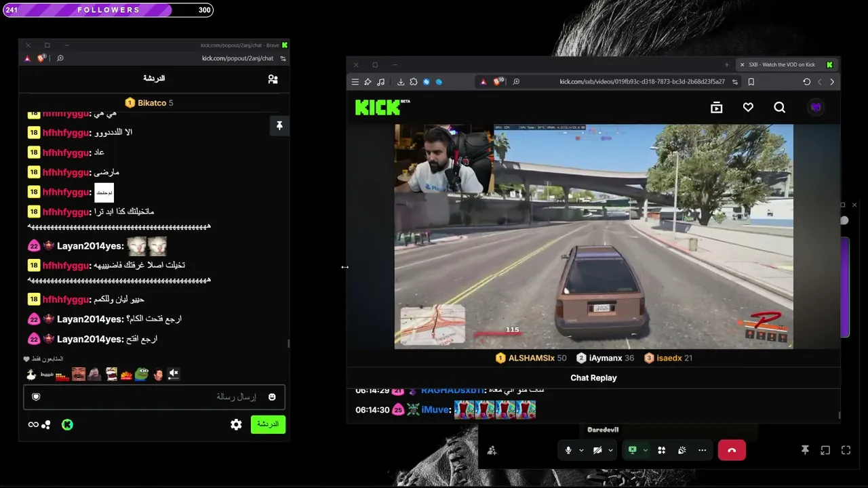Image resolution: width=868 pixels, height=488 pixels.
Task: Open the Kick browse/clips icon in header
Action: [x=716, y=107]
